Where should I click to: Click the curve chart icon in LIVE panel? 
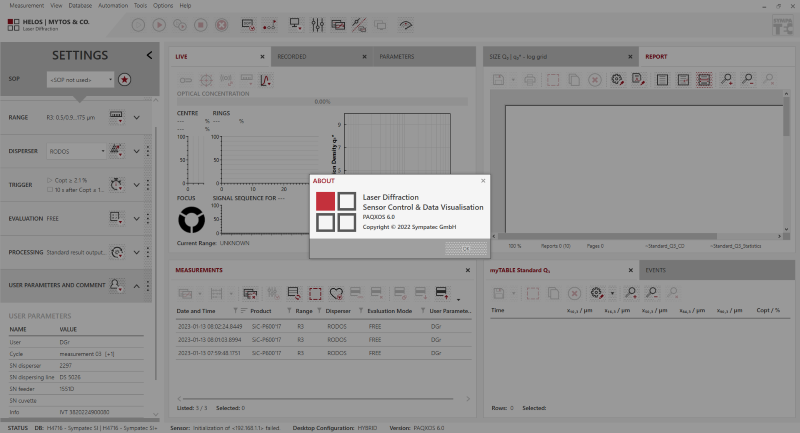tap(265, 80)
